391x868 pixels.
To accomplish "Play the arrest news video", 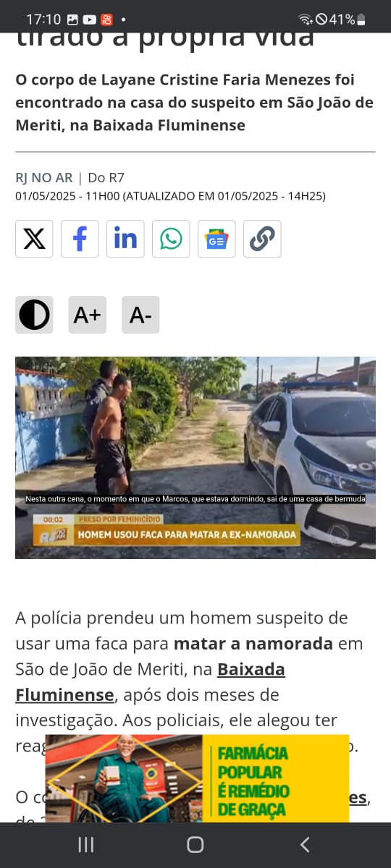I will coord(195,457).
